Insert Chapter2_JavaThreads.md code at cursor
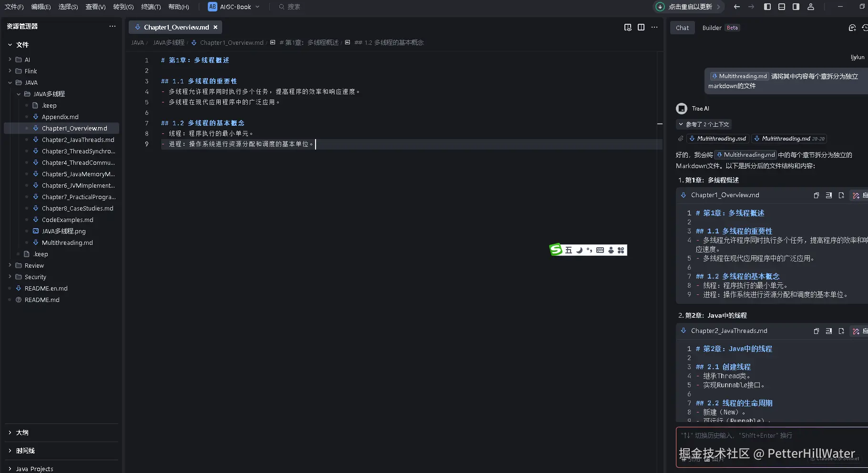The width and height of the screenshot is (868, 473). (829, 331)
